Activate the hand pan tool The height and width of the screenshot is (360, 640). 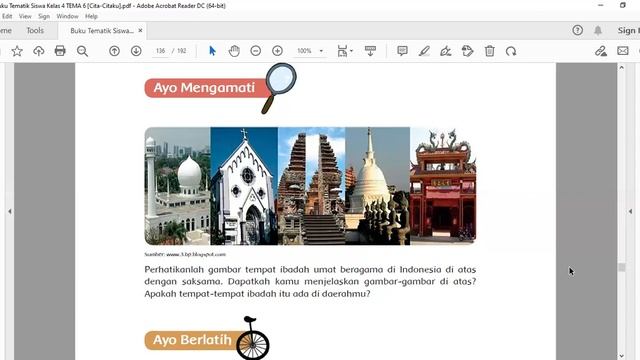click(x=234, y=51)
